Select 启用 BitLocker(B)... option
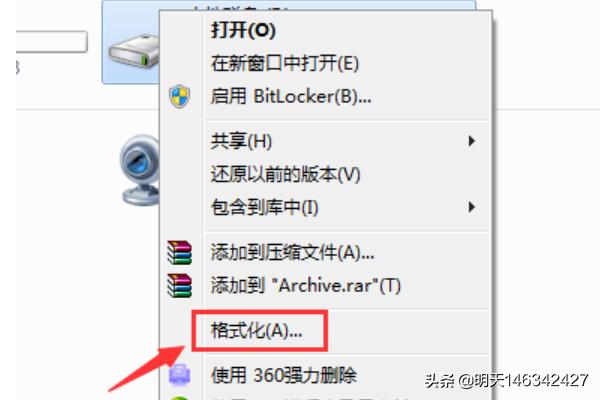The height and width of the screenshot is (400, 600). click(x=291, y=96)
